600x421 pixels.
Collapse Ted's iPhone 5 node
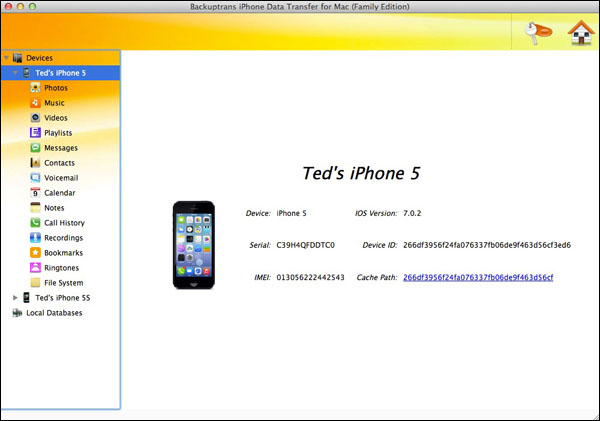(x=15, y=73)
